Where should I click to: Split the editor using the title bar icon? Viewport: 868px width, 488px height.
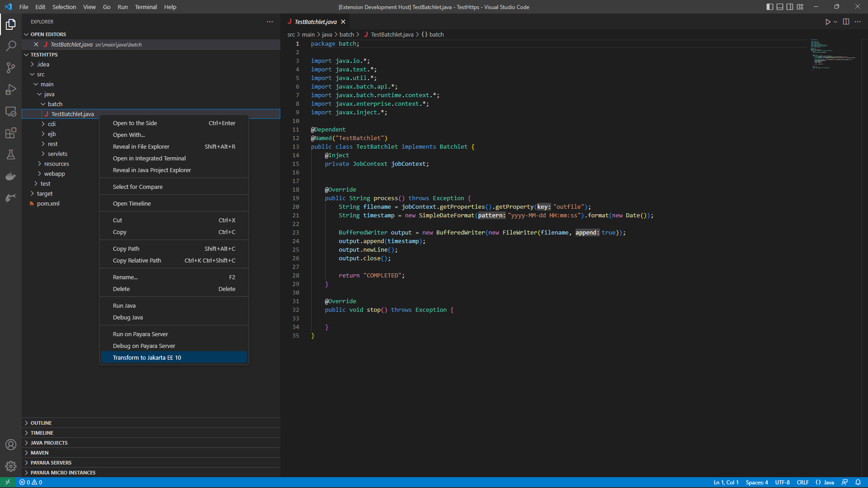click(846, 21)
